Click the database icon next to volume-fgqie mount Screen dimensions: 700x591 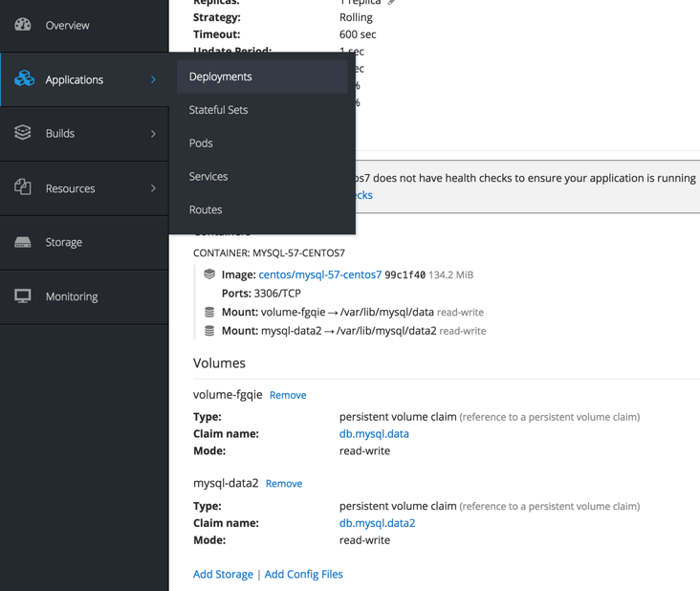pos(209,312)
